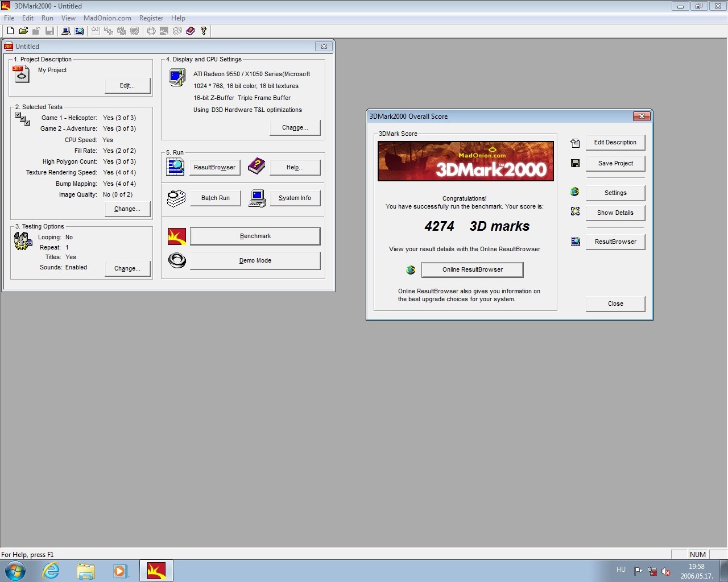Viewport: 728px width, 582px height.
Task: Click Change... under Selected Tests
Action: click(x=127, y=209)
